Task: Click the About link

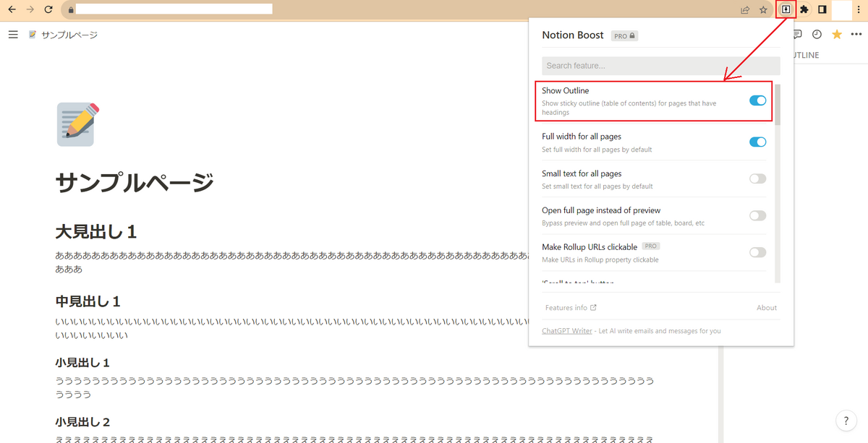Action: click(x=767, y=308)
